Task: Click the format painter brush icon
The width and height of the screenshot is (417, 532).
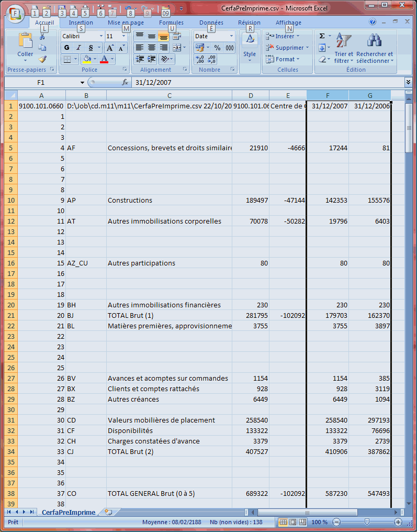Action: (42, 60)
